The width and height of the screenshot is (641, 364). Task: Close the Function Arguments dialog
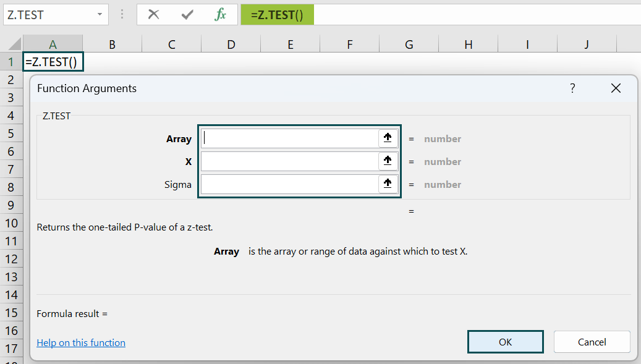[x=616, y=88]
